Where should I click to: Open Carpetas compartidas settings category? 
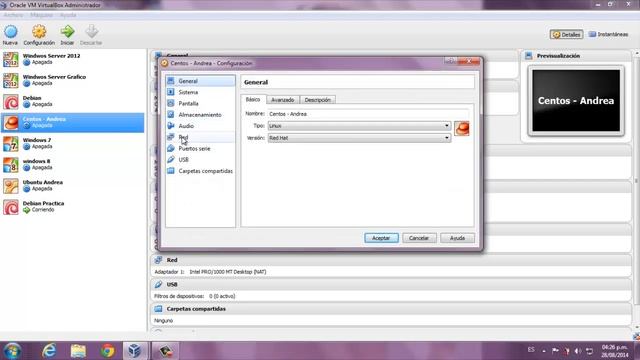pyautogui.click(x=200, y=171)
